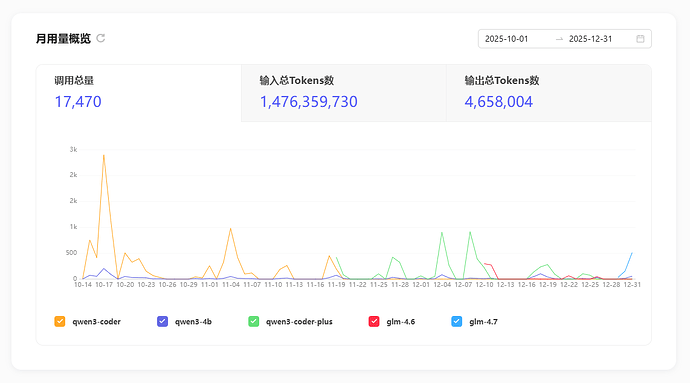
Task: Uncheck the glm-4.7 series checkbox
Action: coord(457,321)
